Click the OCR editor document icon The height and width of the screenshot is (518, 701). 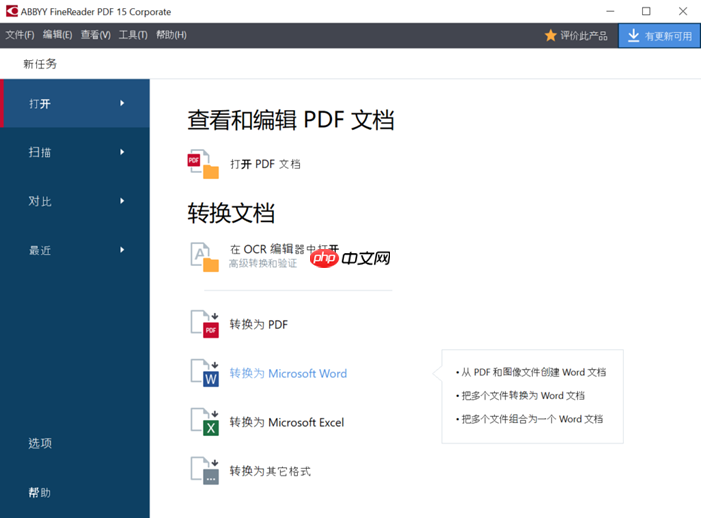(205, 257)
